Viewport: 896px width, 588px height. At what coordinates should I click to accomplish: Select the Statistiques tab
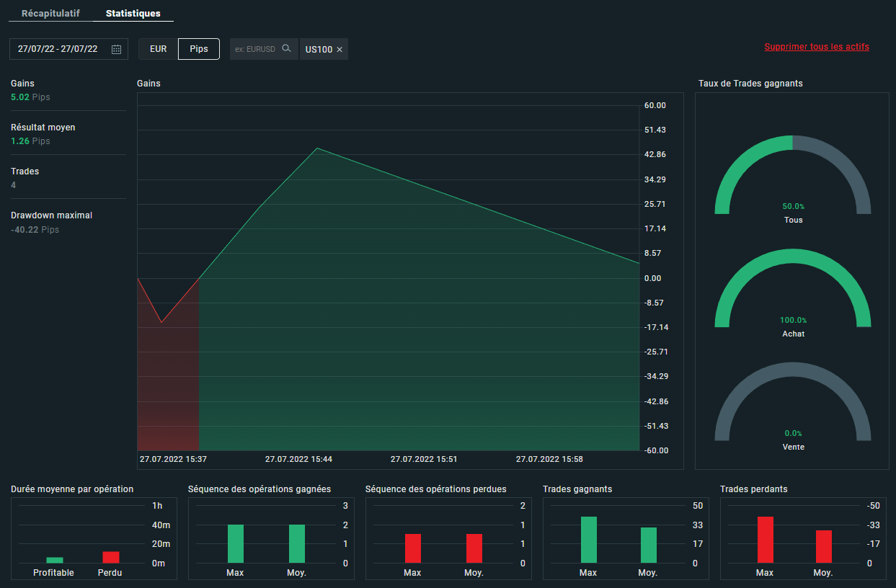(133, 14)
